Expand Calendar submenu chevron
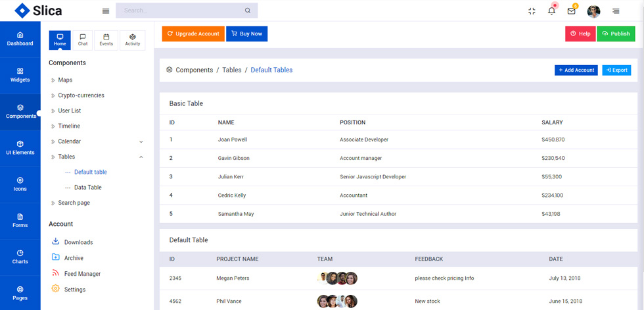Viewport: 644px width, 310px height. click(141, 142)
